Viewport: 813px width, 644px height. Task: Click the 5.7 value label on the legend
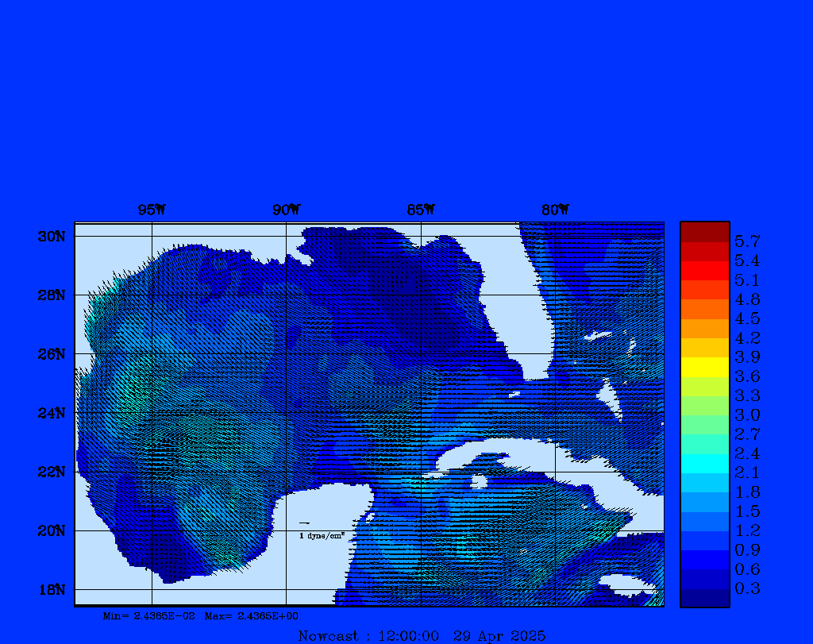[x=747, y=241]
